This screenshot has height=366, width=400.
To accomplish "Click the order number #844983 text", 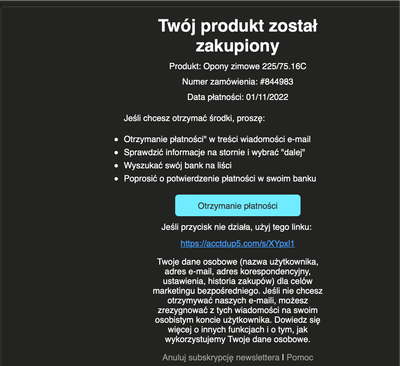I will [x=276, y=82].
